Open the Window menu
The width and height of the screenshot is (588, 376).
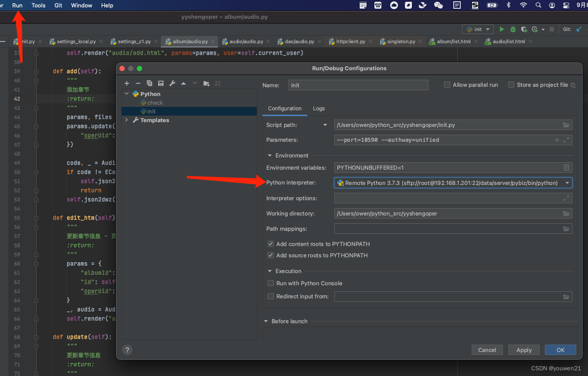82,5
